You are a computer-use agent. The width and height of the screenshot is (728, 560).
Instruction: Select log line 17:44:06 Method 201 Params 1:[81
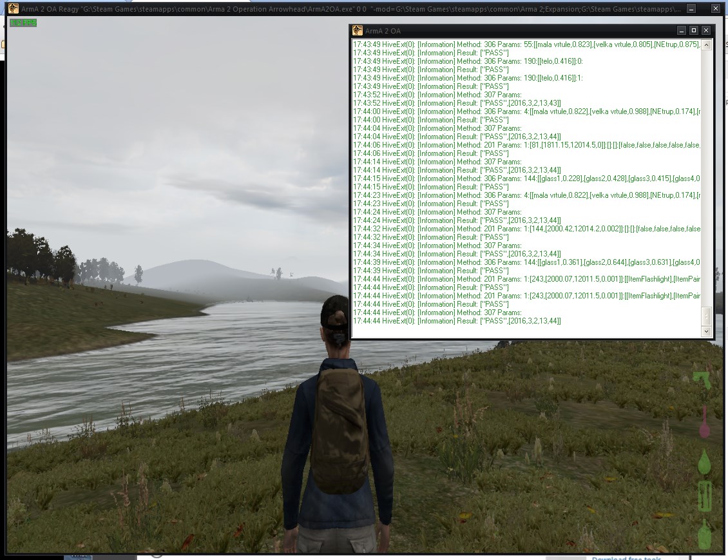tap(526, 145)
